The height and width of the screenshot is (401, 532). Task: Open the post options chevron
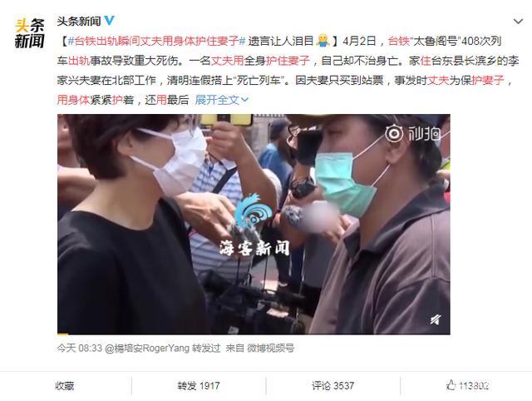tap(518, 22)
